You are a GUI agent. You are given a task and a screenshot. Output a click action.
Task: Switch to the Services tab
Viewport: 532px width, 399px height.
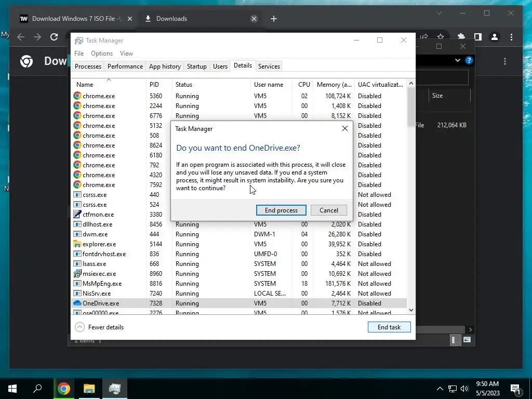[269, 66]
